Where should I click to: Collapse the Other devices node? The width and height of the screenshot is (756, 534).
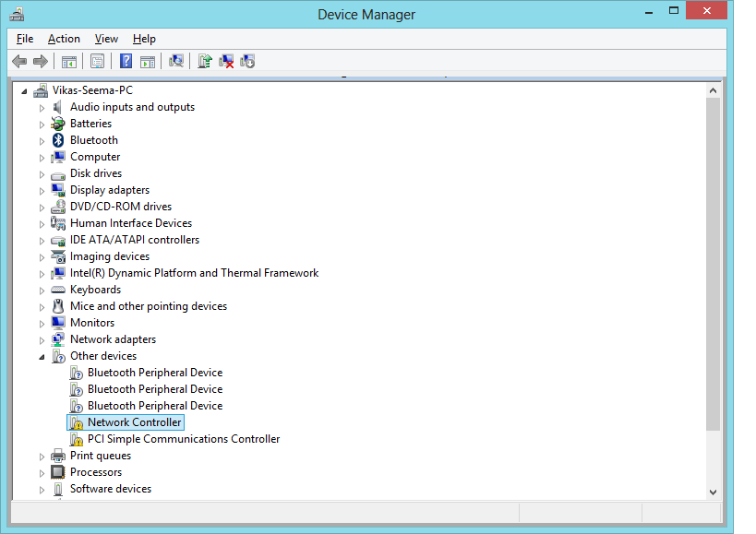[42, 356]
